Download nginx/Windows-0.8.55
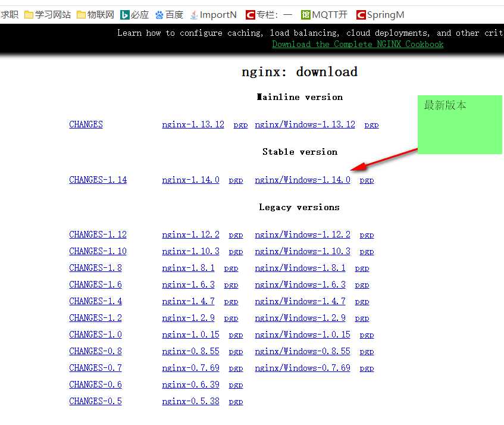 pyautogui.click(x=302, y=351)
